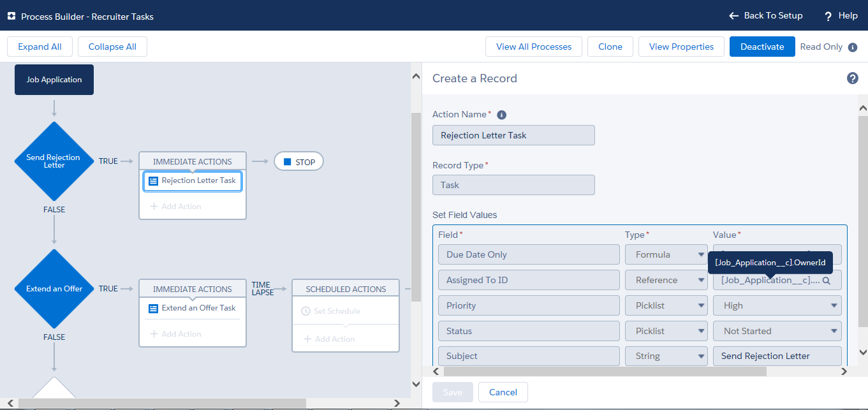The image size is (868, 410).
Task: Click the Clone button
Action: (x=610, y=47)
